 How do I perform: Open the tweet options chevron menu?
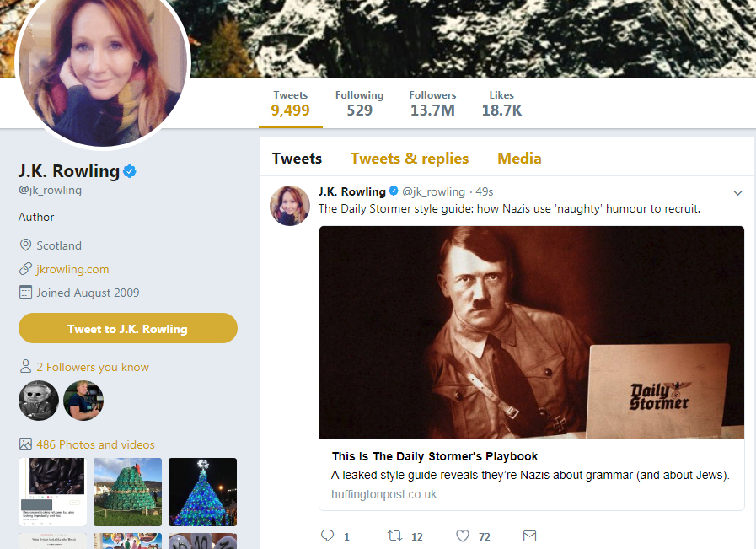point(737,193)
